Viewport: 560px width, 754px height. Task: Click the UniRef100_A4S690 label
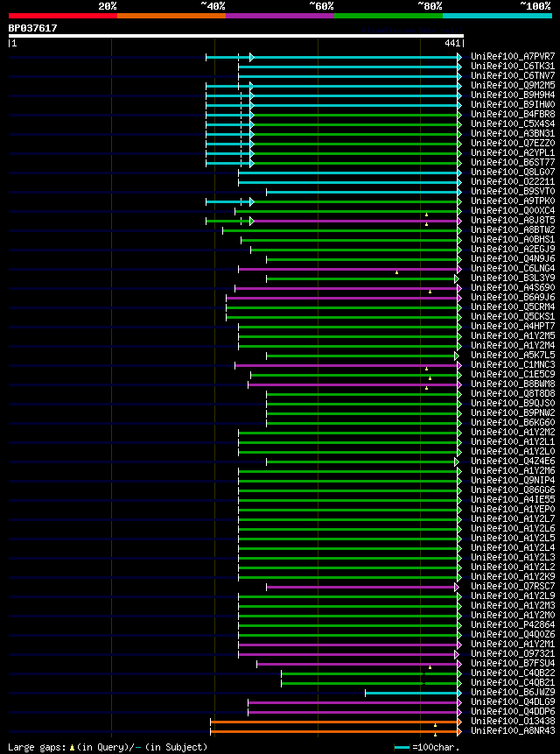point(513,287)
